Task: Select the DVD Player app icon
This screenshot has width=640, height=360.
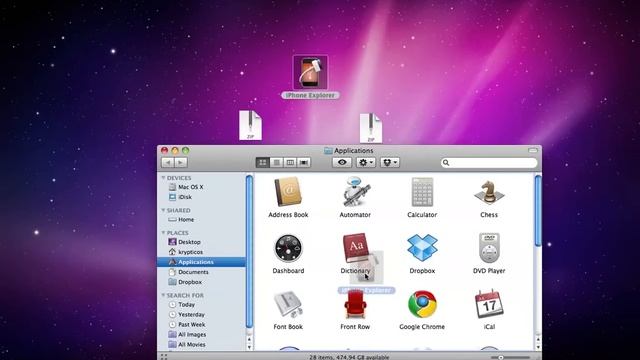Action: coord(489,248)
